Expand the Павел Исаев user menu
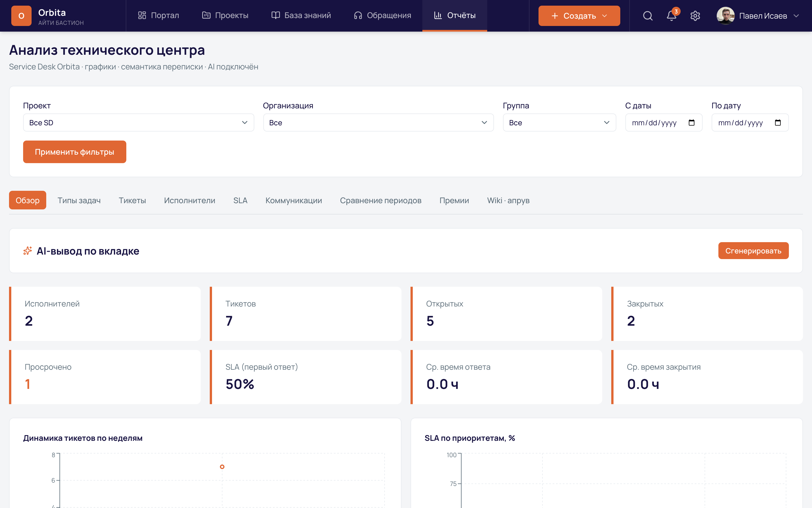The height and width of the screenshot is (508, 812). coord(758,16)
